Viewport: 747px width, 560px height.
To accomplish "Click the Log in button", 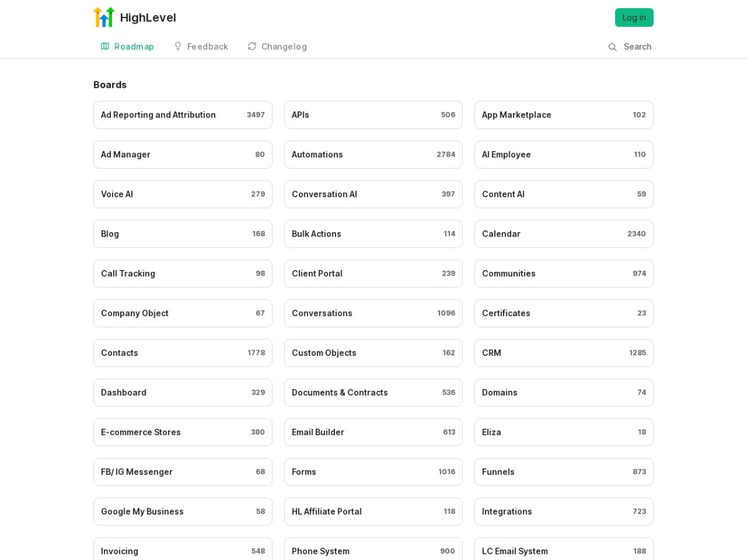I will point(634,17).
